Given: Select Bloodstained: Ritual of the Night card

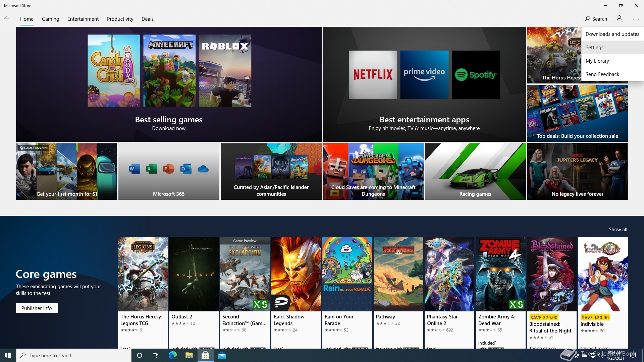Looking at the screenshot, I should (552, 293).
